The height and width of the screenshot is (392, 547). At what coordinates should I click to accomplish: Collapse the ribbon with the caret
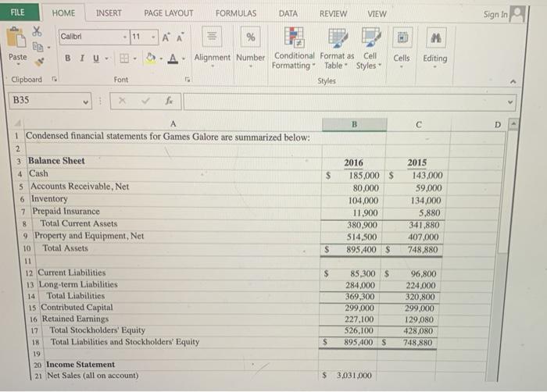click(513, 82)
